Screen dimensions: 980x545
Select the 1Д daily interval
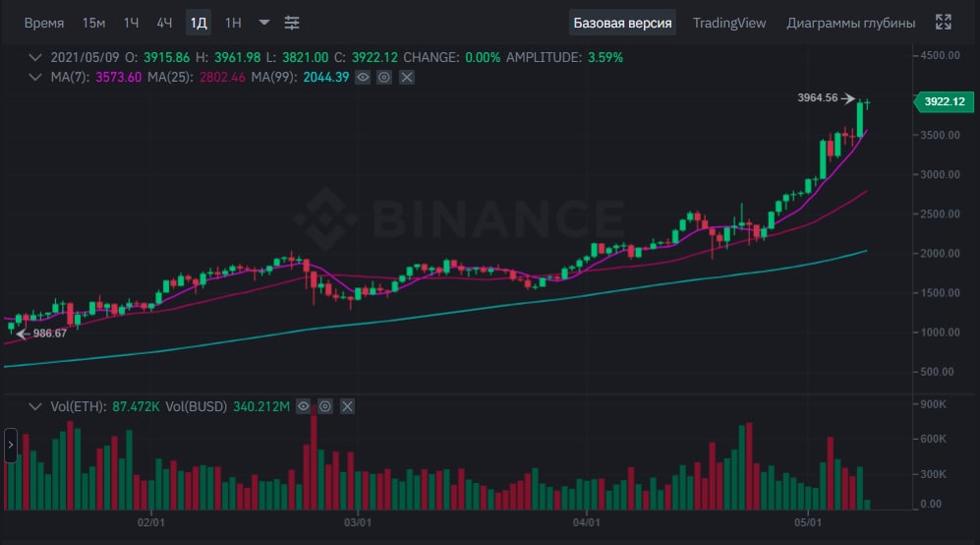199,24
